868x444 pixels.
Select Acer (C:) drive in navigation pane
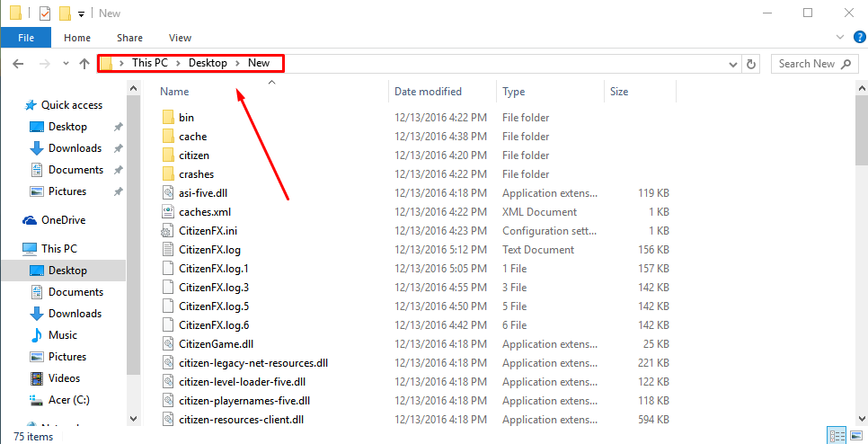(59, 400)
